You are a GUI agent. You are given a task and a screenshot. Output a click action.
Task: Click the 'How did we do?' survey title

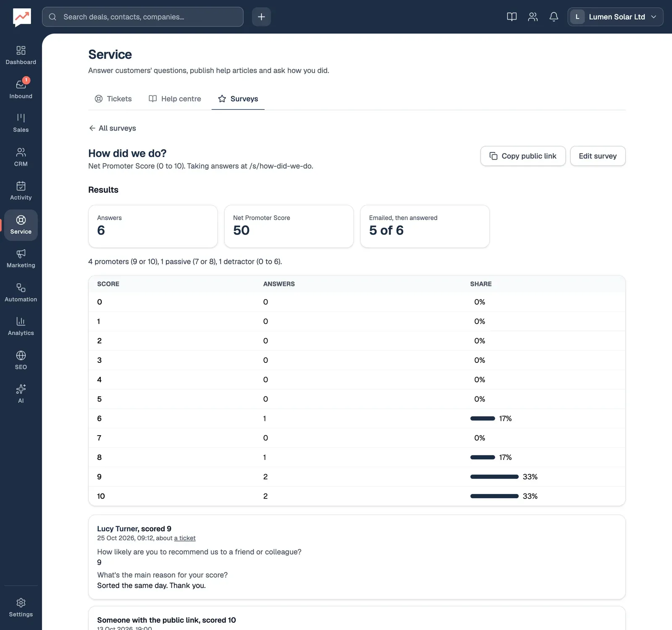click(x=127, y=153)
